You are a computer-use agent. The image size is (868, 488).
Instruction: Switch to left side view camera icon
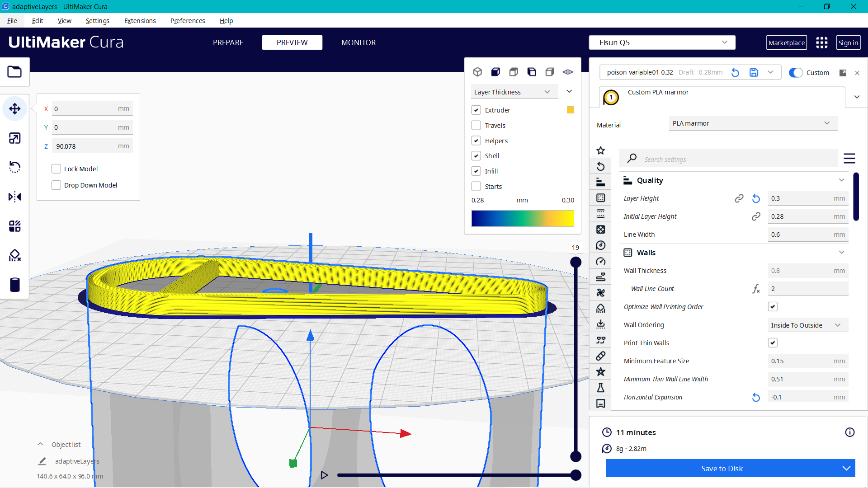pyautogui.click(x=532, y=72)
